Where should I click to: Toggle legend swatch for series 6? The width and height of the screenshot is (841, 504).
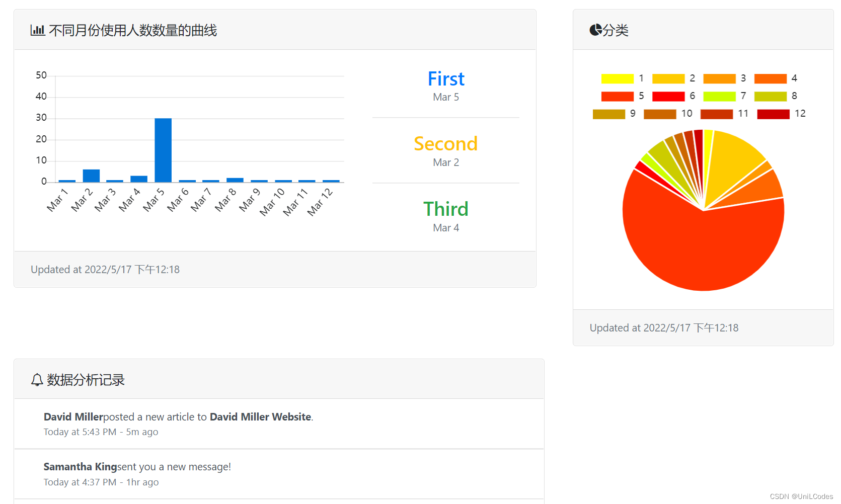pos(668,96)
